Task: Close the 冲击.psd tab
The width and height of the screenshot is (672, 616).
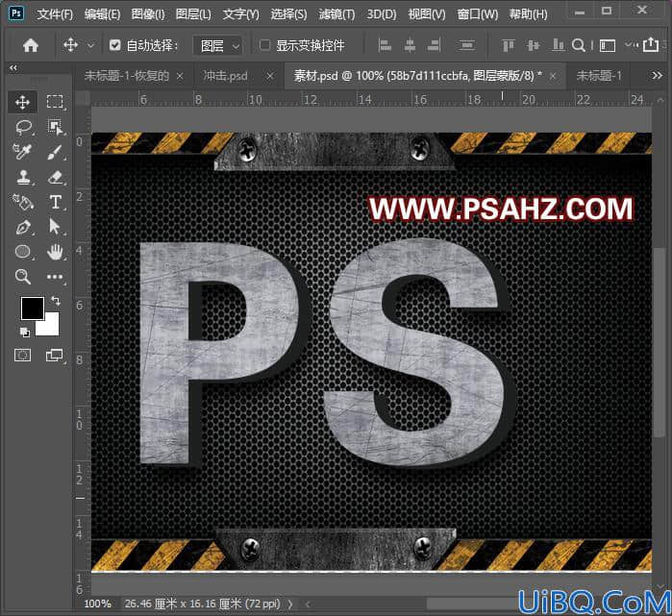Action: pyautogui.click(x=269, y=76)
